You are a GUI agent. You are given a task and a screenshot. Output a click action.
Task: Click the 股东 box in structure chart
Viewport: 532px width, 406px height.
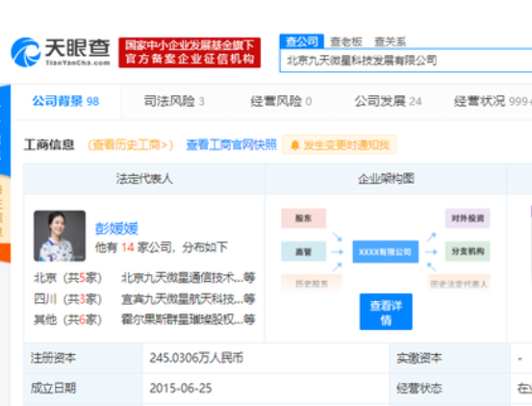pos(303,218)
